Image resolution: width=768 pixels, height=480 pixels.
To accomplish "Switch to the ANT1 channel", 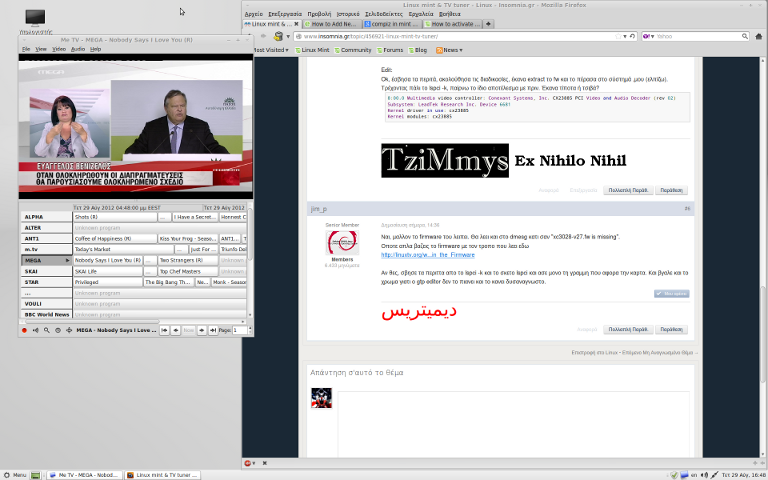I will [47, 239].
